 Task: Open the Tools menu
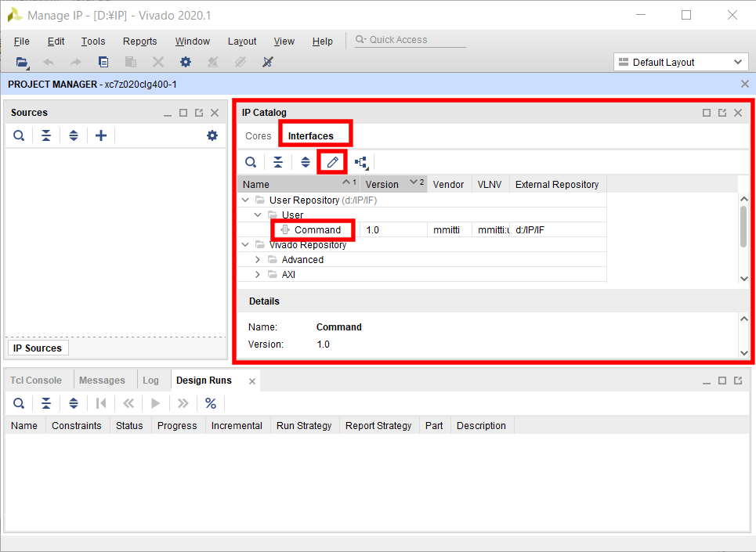pos(93,41)
